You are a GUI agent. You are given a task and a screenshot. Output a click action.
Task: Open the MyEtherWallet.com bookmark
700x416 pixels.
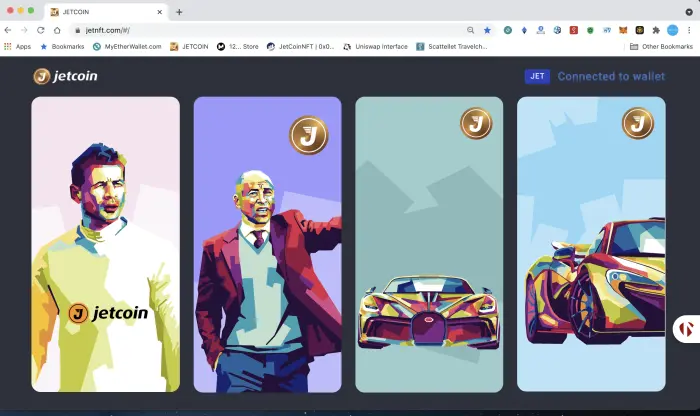(127, 46)
